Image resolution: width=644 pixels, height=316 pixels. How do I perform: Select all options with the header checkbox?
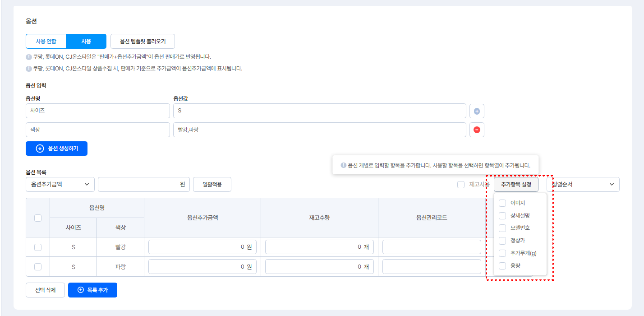(x=38, y=218)
